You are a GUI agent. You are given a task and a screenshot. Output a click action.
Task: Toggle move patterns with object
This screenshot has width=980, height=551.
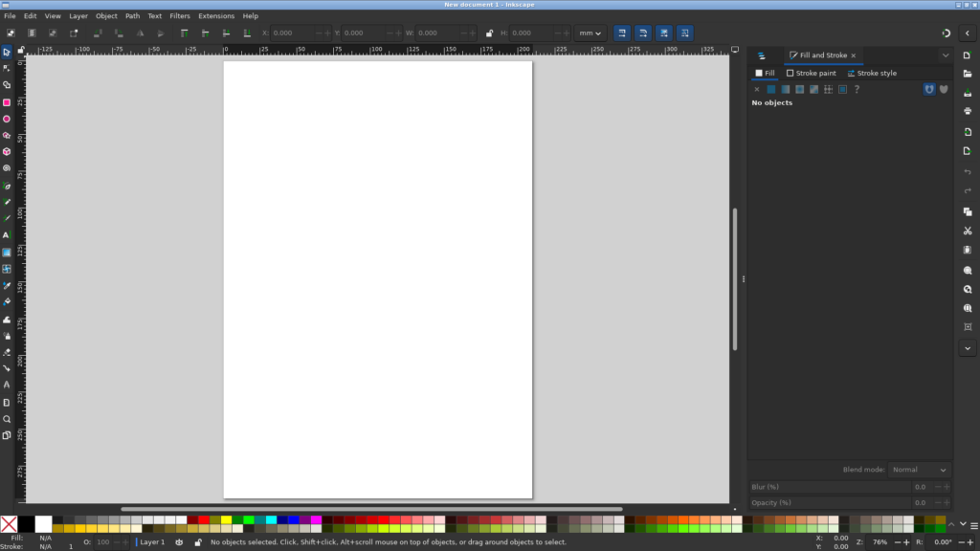point(685,33)
